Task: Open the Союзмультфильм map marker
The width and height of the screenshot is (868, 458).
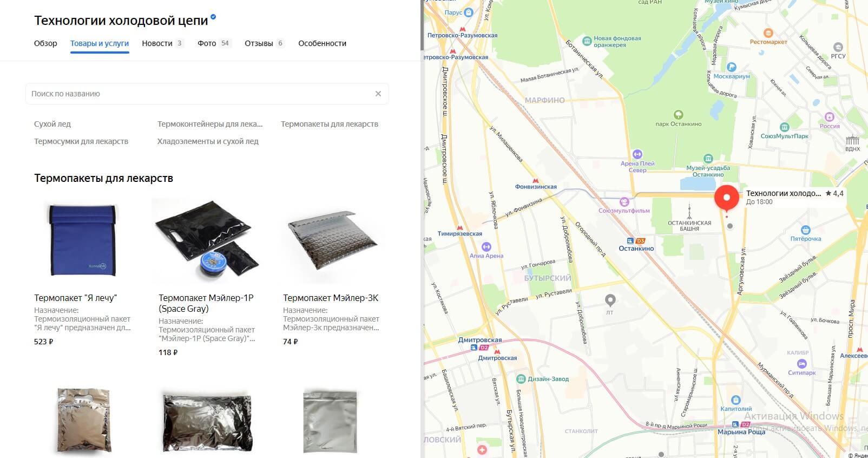Action: 624,202
